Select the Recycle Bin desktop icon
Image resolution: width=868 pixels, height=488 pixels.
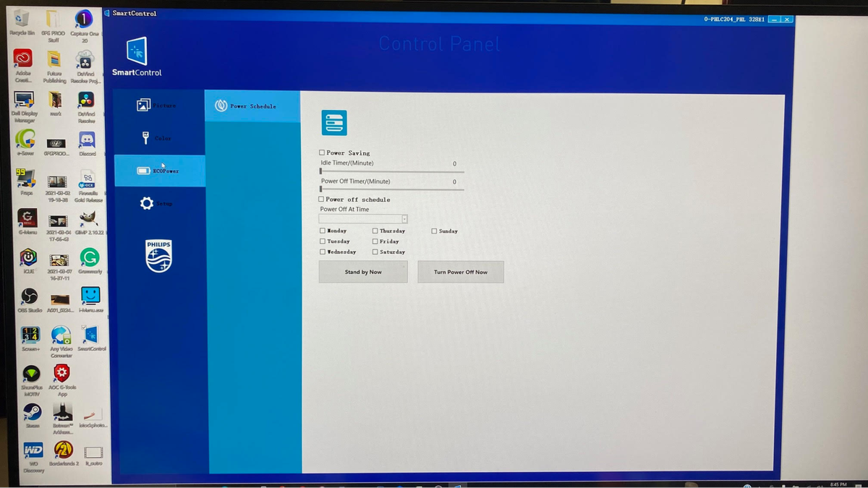point(22,22)
